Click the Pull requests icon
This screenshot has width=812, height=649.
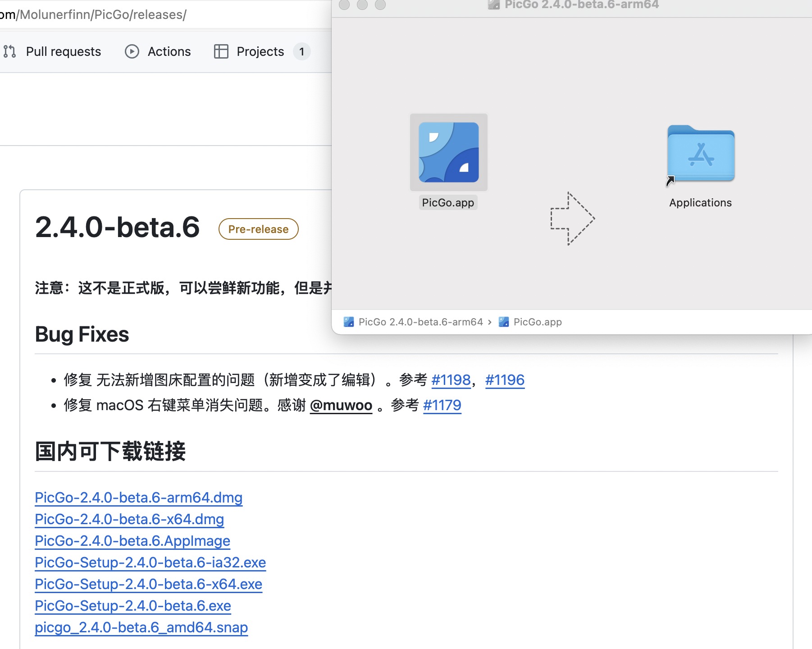pyautogui.click(x=9, y=51)
